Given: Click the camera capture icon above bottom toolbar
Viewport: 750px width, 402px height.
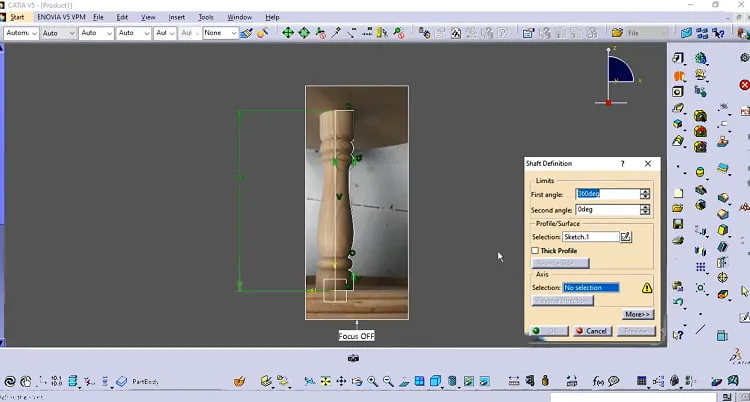Looking at the screenshot, I should [x=353, y=358].
